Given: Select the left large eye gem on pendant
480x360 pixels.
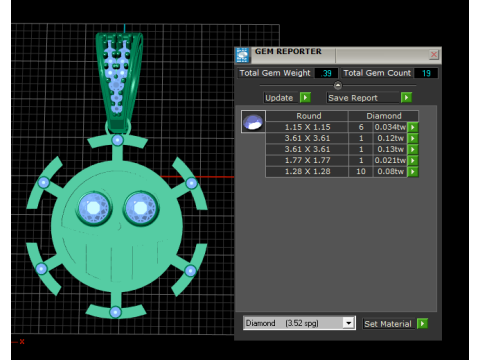Looking at the screenshot, I should (94, 208).
